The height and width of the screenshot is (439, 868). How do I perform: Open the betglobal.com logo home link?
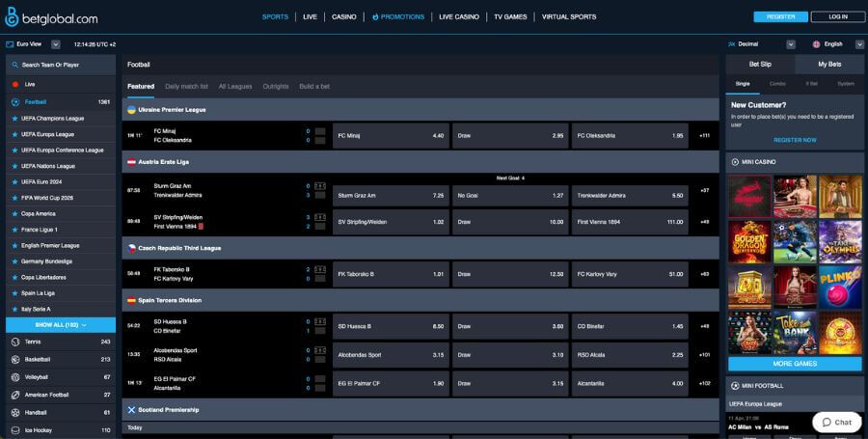pyautogui.click(x=51, y=17)
